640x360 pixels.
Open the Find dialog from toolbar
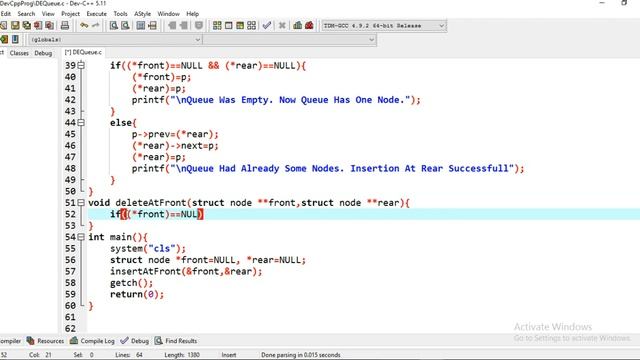click(114, 26)
